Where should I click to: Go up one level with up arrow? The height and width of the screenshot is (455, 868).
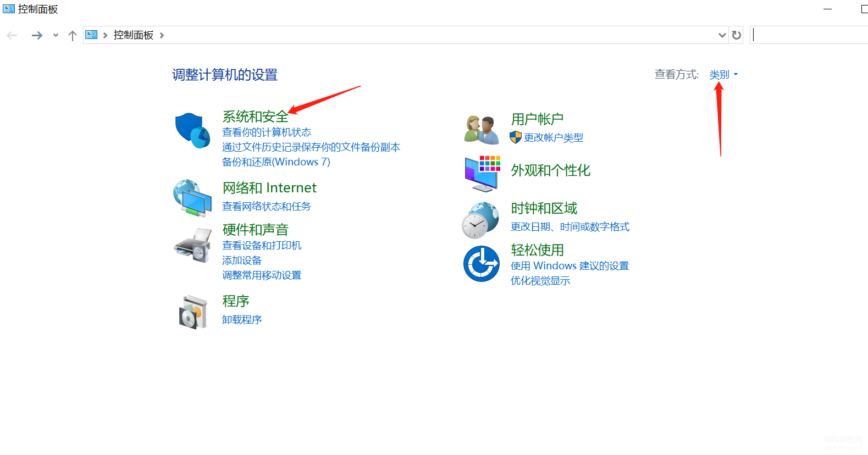(x=72, y=35)
